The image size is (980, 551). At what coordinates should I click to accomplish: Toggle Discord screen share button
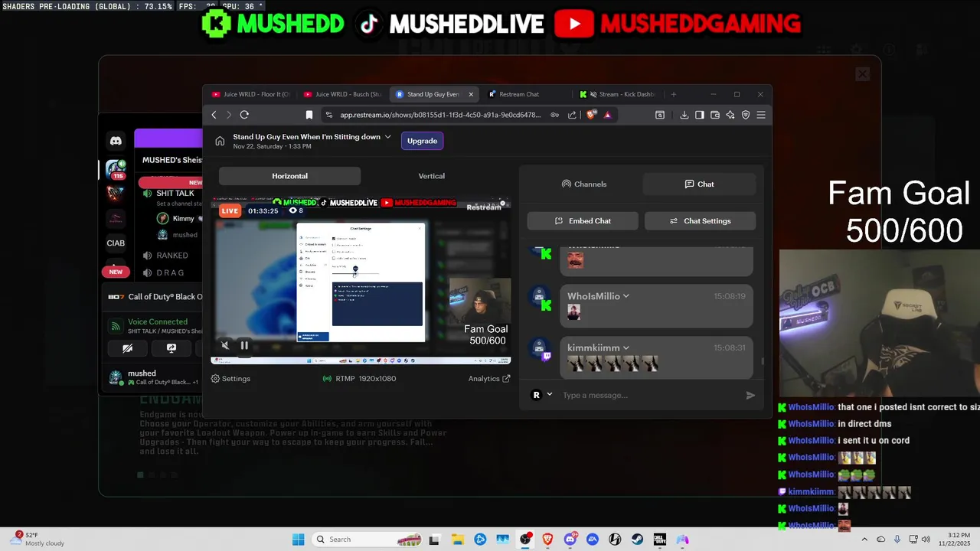click(171, 348)
